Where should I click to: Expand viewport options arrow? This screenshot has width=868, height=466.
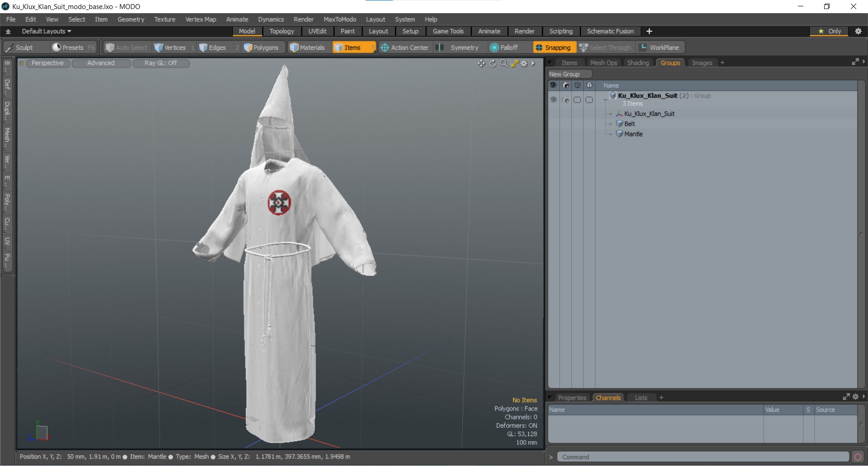[533, 63]
